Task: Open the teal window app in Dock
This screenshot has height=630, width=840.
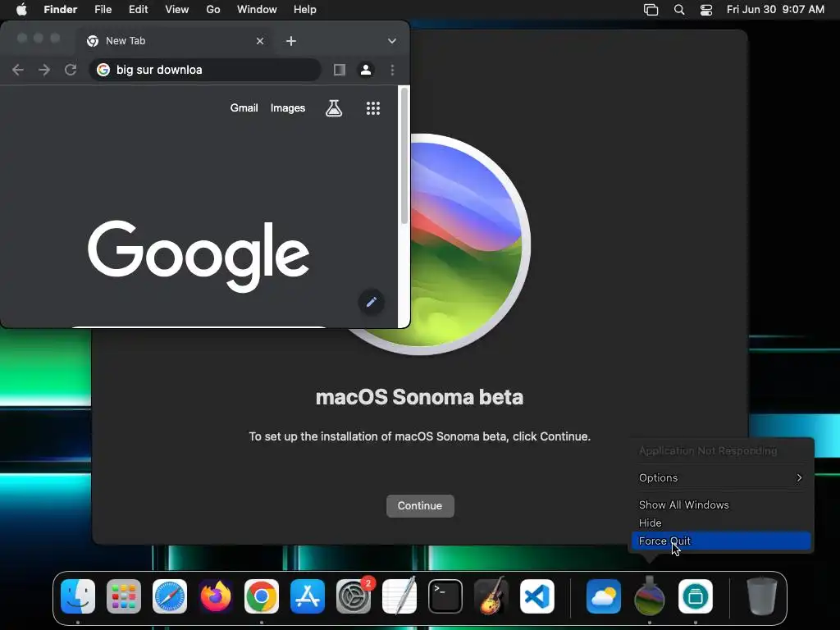Action: tap(696, 596)
